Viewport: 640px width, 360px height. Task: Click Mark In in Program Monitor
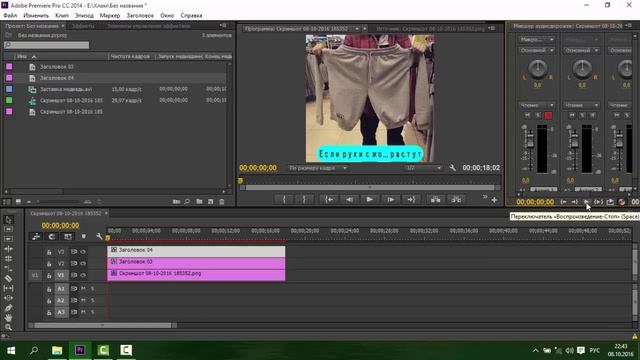(x=284, y=200)
